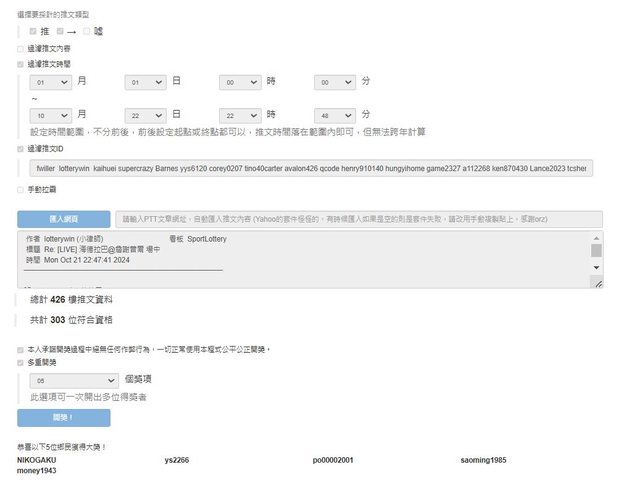Toggle the 噓 comment type checkbox
This screenshot has height=480, width=640.
(88, 31)
